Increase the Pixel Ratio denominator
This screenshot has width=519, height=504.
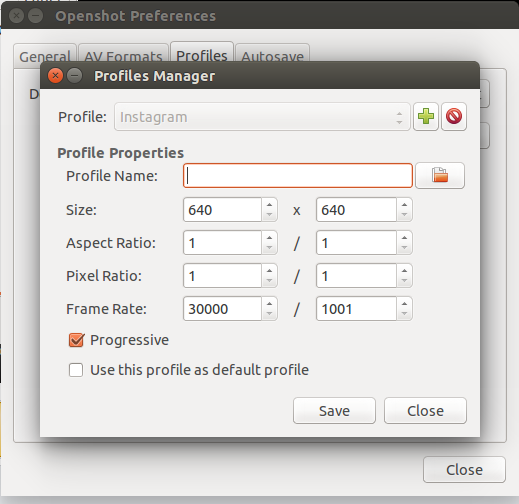point(404,271)
